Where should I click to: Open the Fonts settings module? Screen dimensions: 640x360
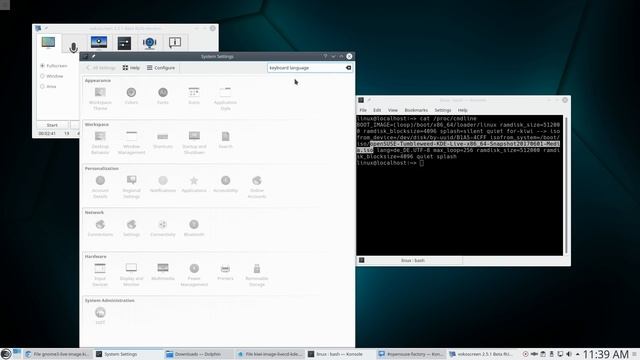tap(162, 96)
